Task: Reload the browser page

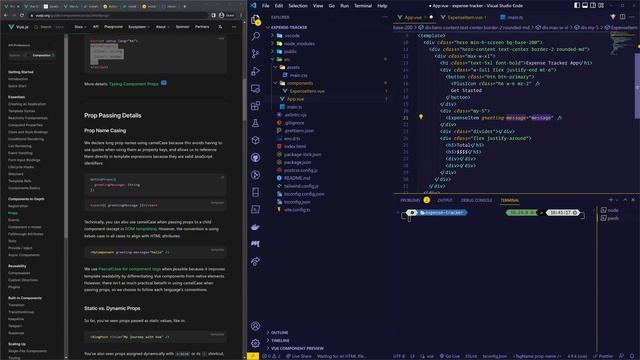Action: [x=22, y=15]
